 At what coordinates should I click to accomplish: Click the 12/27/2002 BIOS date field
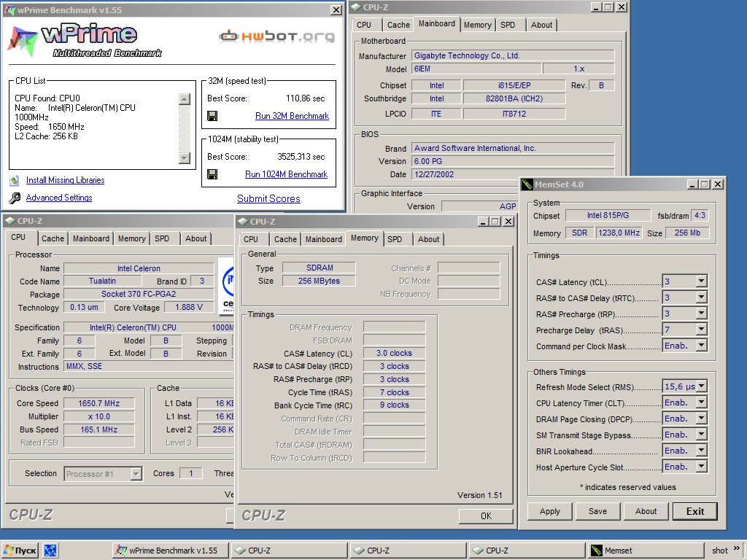[513, 174]
